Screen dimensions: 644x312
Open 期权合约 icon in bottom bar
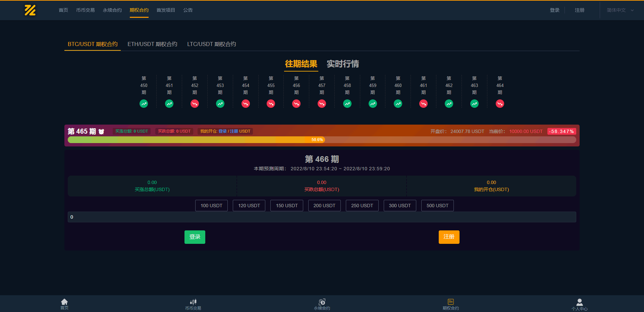[x=450, y=302]
